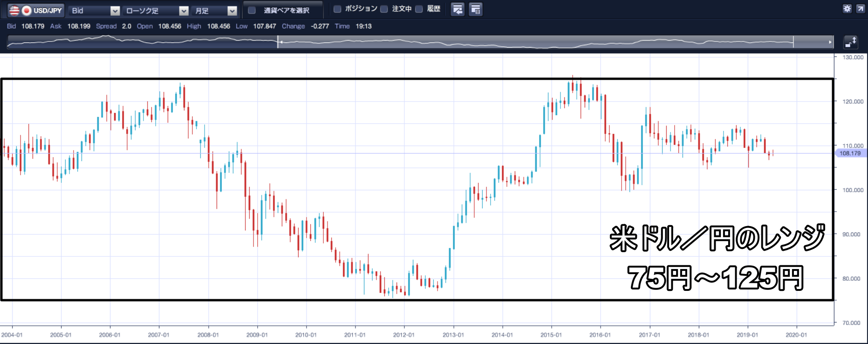Tick the 通貨ペアを選択 checkbox

coord(252,10)
